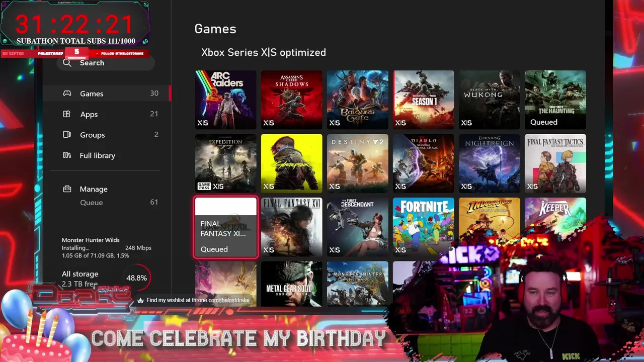
Task: Select the Black Myth Wukong tile
Action: tap(489, 100)
